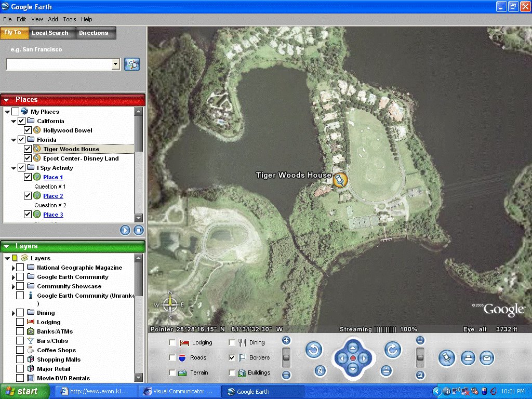Move view left arrow in navigation pad
The width and height of the screenshot is (532, 399).
tap(342, 358)
